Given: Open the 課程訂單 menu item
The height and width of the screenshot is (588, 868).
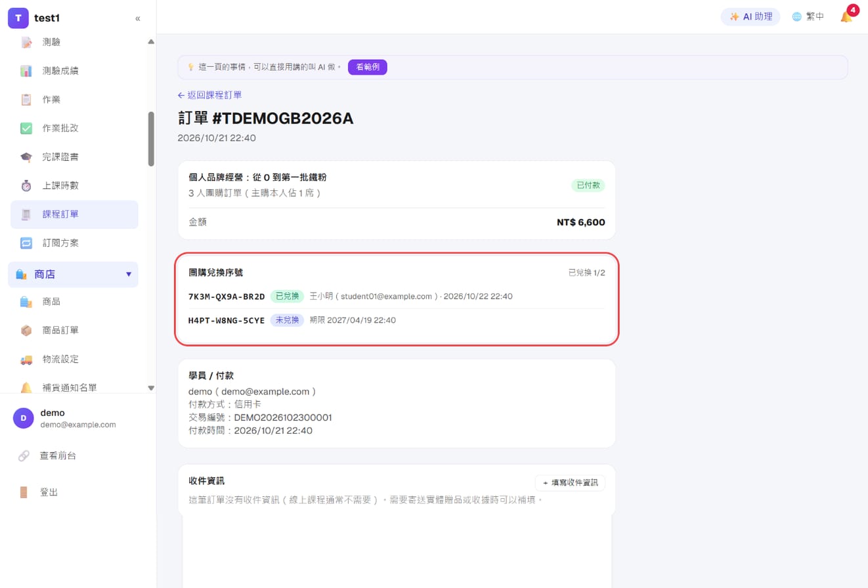Looking at the screenshot, I should 74,215.
